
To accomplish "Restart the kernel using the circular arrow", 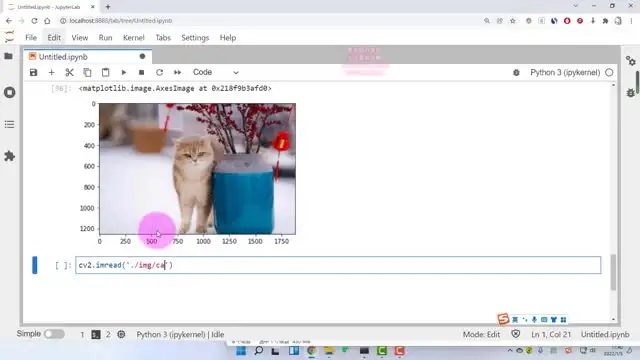I will [x=159, y=73].
